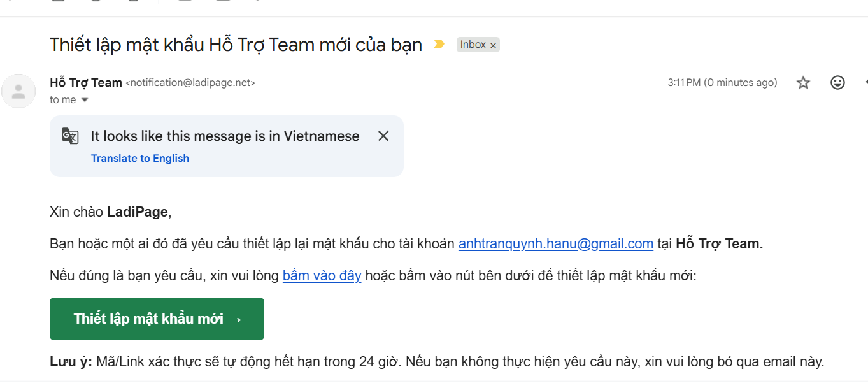Screen dimensions: 868x388
Task: Star this email from Hỗ Trợ Team
Action: (x=803, y=83)
